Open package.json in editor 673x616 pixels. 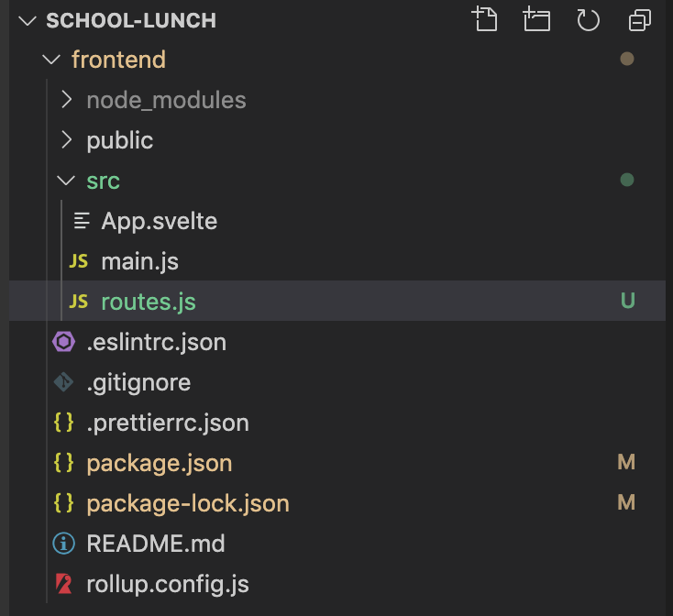[159, 464]
